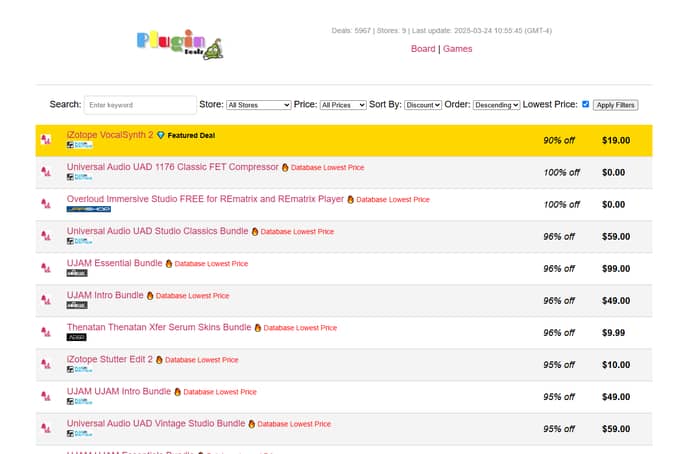Click the store logo under UAD Studio Classics Bundle
680x454 pixels.
pyautogui.click(x=80, y=241)
